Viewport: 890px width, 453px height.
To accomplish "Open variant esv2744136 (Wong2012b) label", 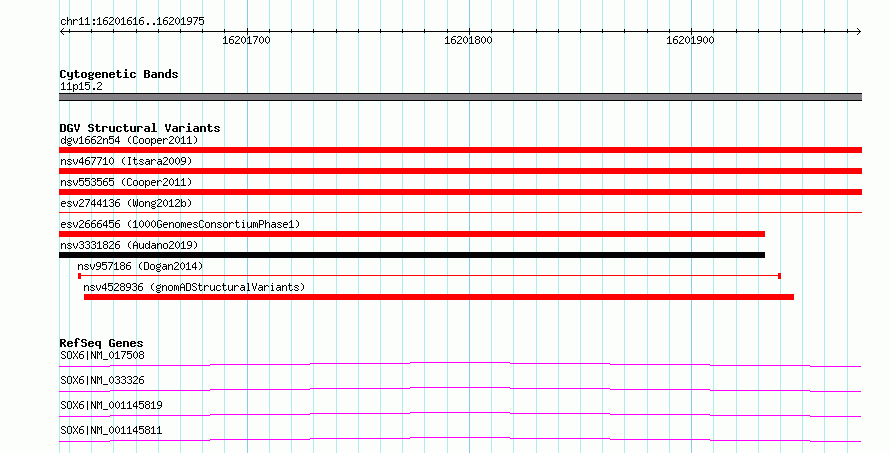I will [x=126, y=203].
